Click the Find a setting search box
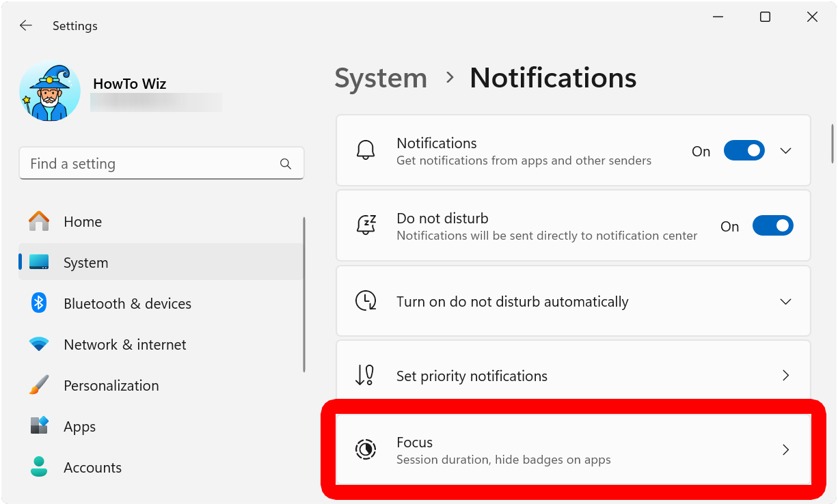Image resolution: width=838 pixels, height=504 pixels. 150,164
